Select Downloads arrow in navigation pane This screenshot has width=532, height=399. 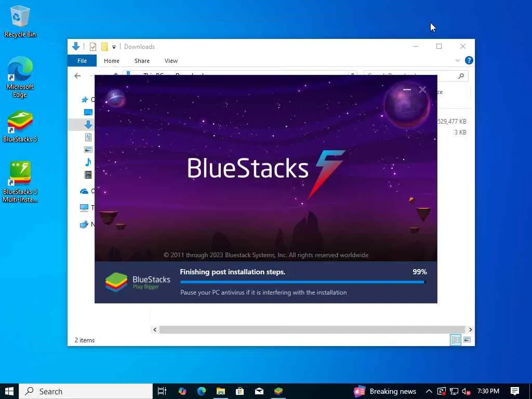88,125
